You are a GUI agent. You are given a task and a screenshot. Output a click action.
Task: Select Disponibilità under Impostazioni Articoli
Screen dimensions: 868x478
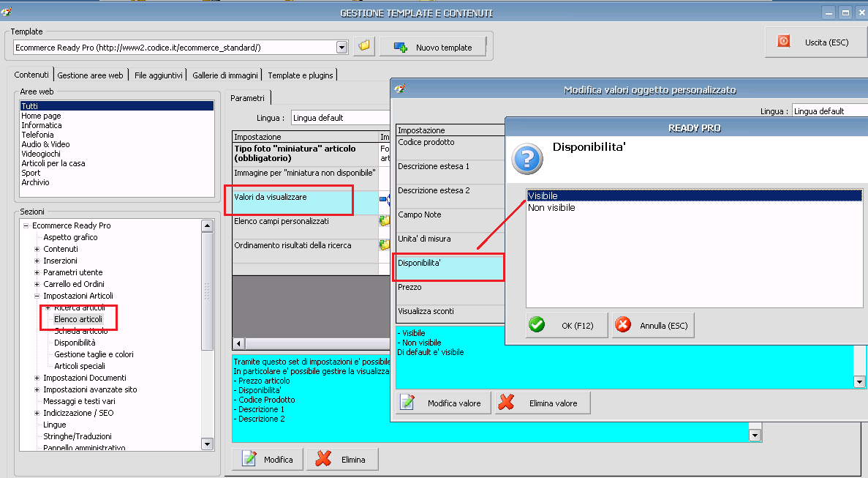pyautogui.click(x=75, y=343)
